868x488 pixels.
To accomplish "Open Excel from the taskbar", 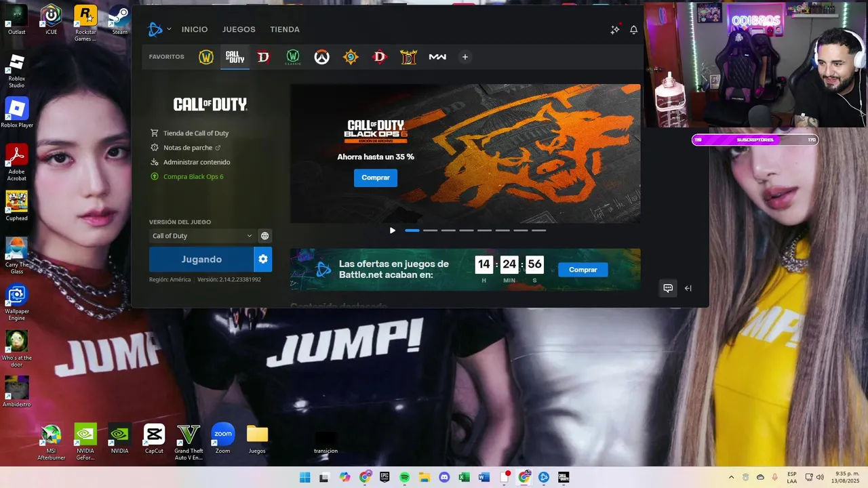I will [x=465, y=477].
